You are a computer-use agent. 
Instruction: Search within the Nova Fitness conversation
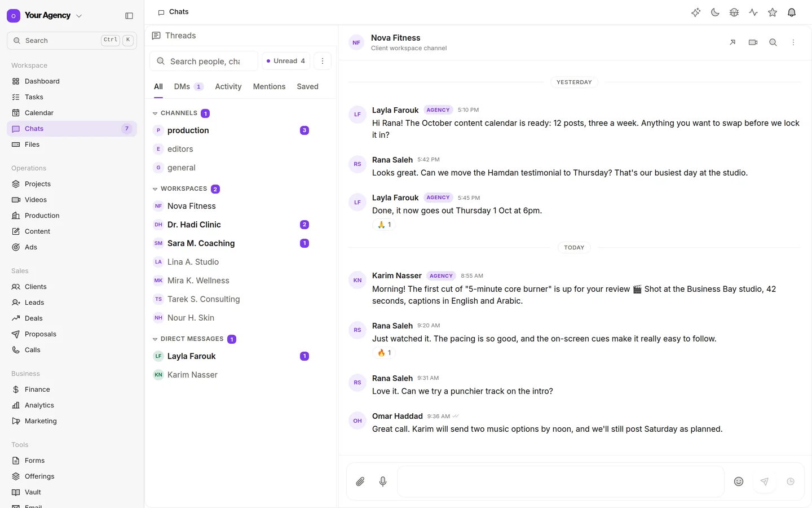773,42
